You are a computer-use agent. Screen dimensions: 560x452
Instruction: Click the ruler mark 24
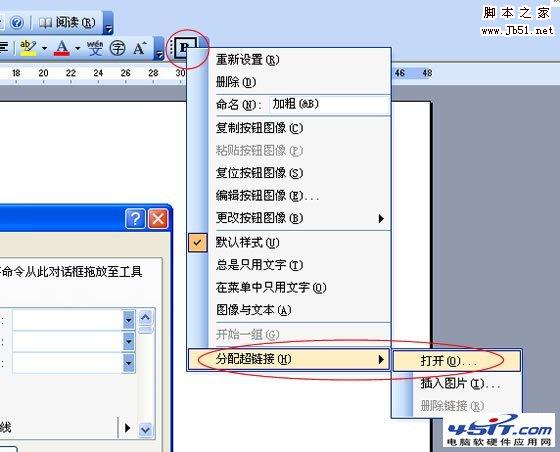[x=98, y=73]
